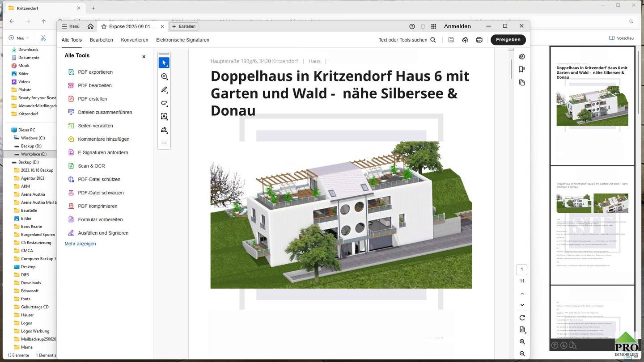Open Formular vorbereiten tool

pyautogui.click(x=100, y=219)
